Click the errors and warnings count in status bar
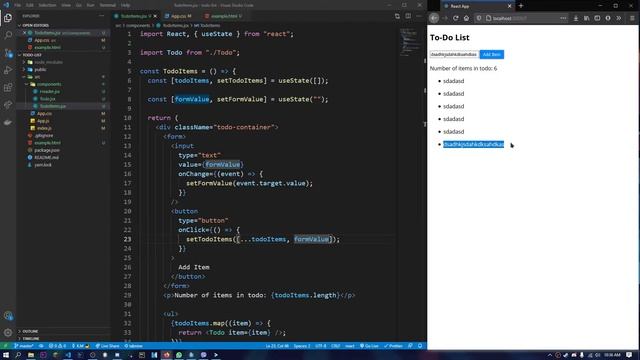This screenshot has width=640, height=360. 58,346
